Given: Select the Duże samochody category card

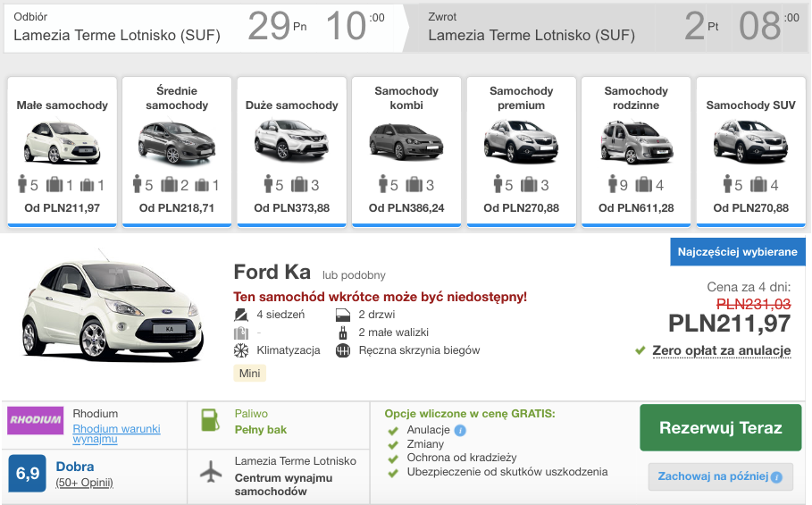Looking at the screenshot, I should [291, 152].
